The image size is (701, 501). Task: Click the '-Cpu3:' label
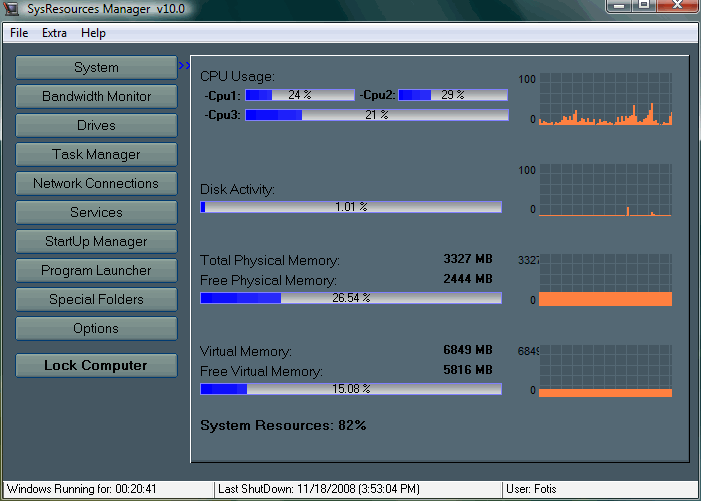pyautogui.click(x=222, y=115)
